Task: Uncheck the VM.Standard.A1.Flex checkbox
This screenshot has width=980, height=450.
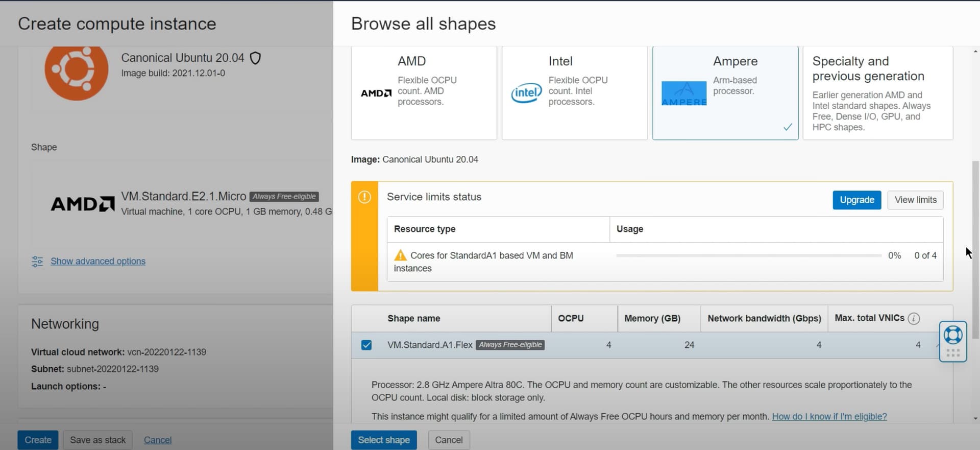Action: [x=366, y=345]
